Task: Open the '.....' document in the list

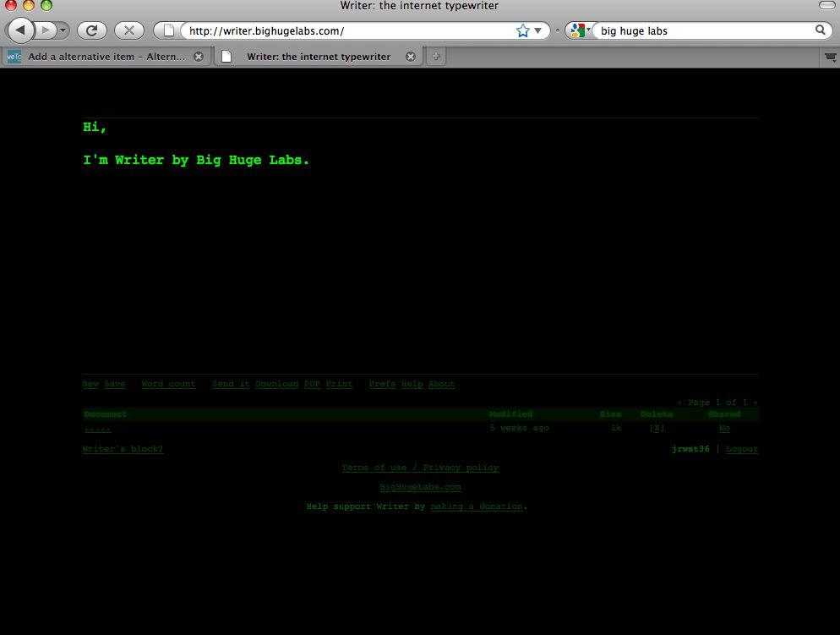Action: point(97,428)
